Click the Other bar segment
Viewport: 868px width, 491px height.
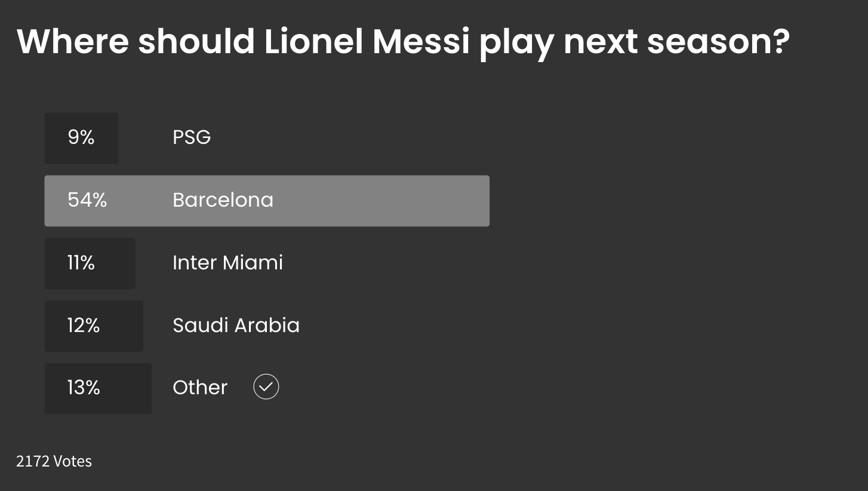(98, 388)
